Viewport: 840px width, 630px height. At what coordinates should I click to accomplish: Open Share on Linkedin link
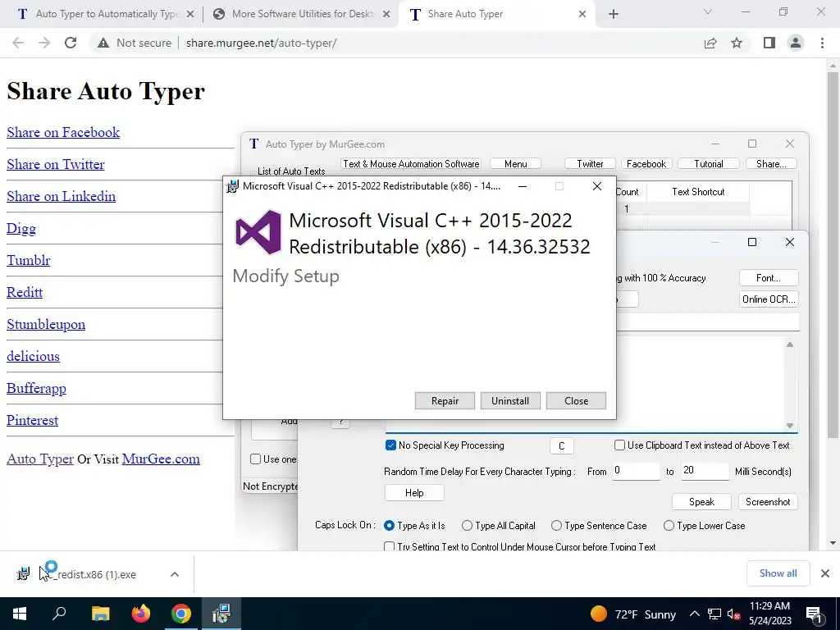(61, 197)
